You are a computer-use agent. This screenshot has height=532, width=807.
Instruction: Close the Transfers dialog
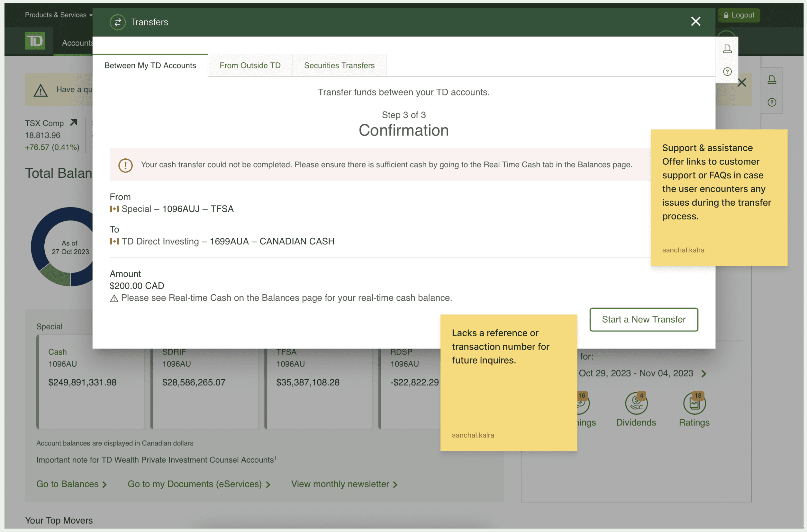pyautogui.click(x=695, y=22)
